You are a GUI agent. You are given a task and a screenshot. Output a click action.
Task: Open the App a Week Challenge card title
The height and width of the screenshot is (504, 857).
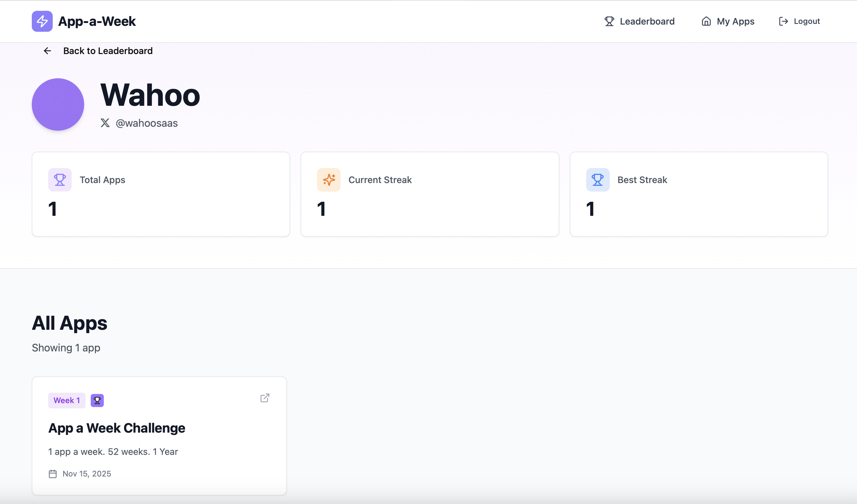[x=117, y=428]
